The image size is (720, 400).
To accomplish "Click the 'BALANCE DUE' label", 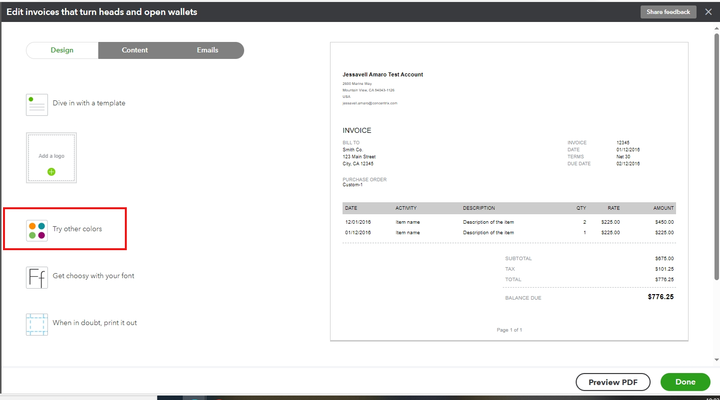I will point(523,298).
